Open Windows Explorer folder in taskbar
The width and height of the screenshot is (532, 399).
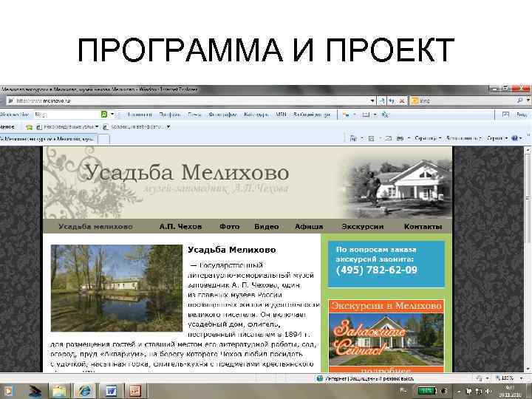tap(59, 391)
